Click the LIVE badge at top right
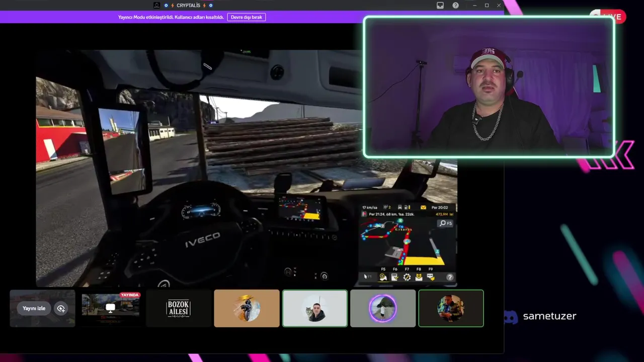 609,17
